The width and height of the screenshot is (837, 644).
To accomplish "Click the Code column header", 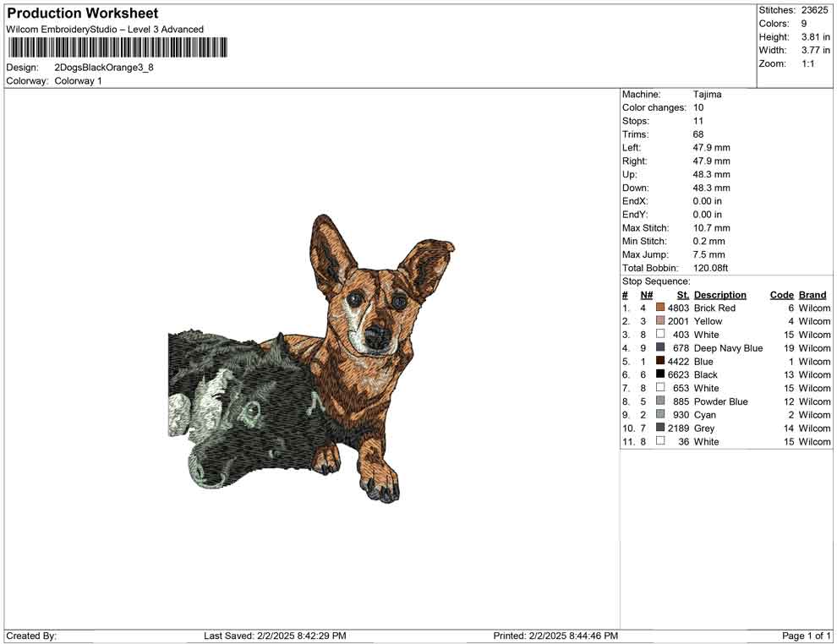I will coord(782,295).
